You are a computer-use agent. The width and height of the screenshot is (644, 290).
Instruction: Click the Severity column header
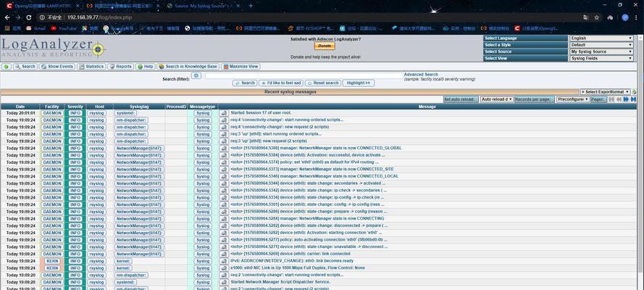pos(75,107)
